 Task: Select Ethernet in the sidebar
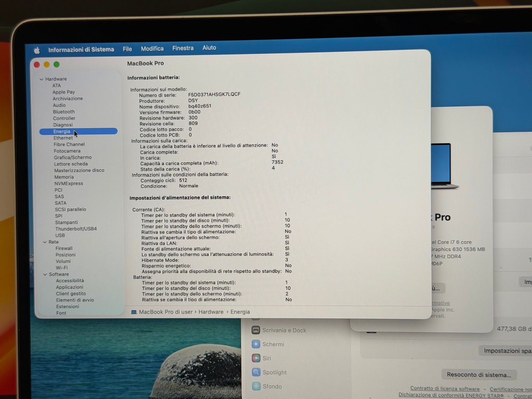(63, 138)
